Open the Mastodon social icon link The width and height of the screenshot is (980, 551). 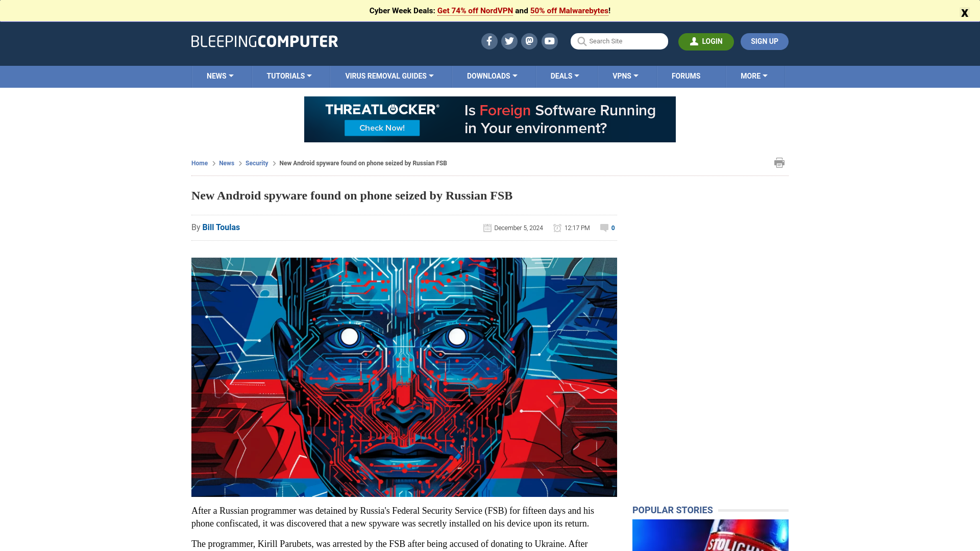(529, 41)
